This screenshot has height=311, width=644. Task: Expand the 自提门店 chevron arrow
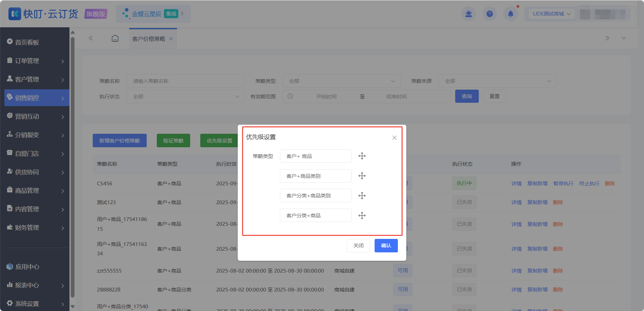point(63,154)
